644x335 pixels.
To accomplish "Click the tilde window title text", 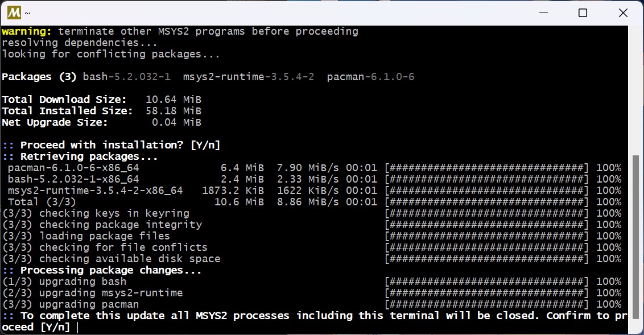I will [27, 13].
